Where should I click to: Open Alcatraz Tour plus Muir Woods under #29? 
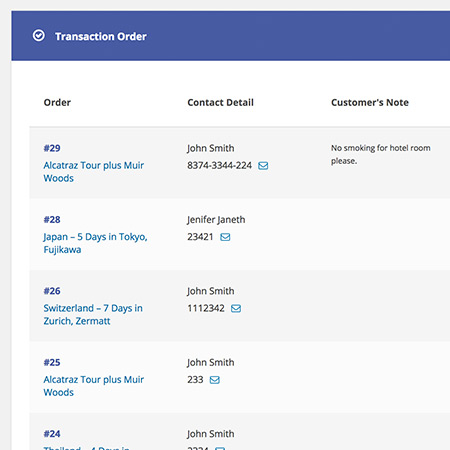coord(94,172)
